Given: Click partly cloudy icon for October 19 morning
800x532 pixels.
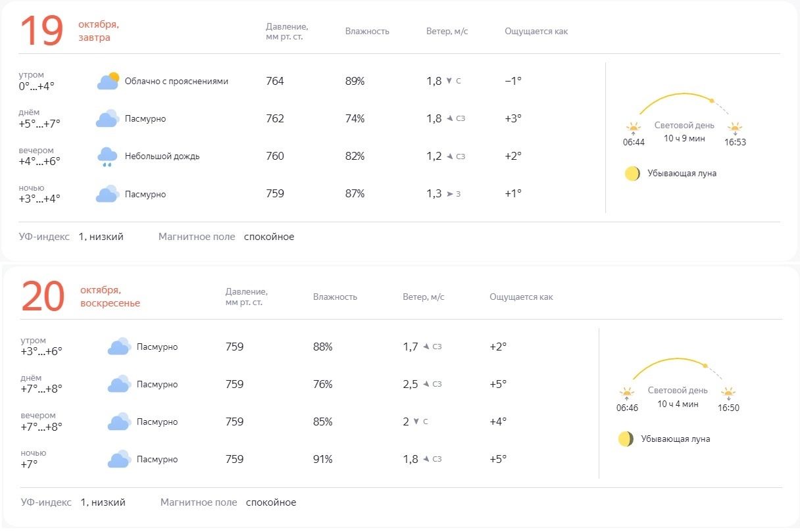Looking at the screenshot, I should [x=108, y=81].
